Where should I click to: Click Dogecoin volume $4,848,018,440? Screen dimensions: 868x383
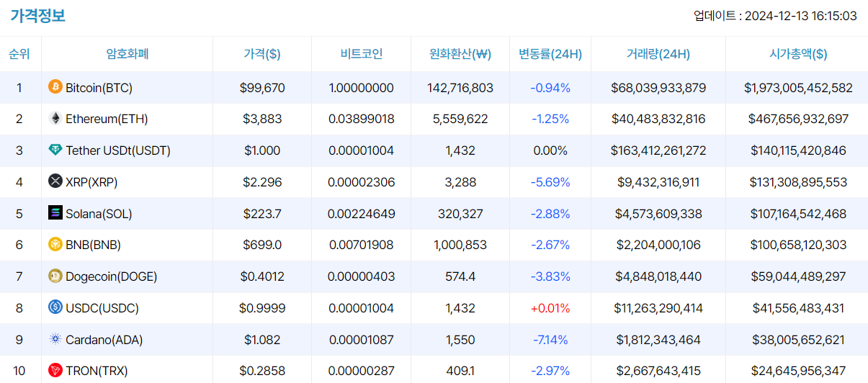click(658, 276)
